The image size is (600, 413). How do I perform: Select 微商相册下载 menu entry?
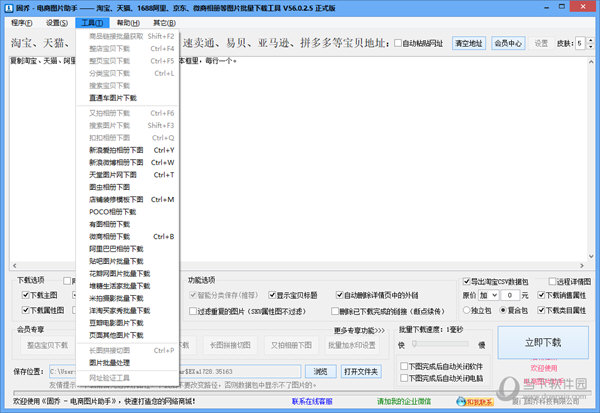click(x=127, y=237)
